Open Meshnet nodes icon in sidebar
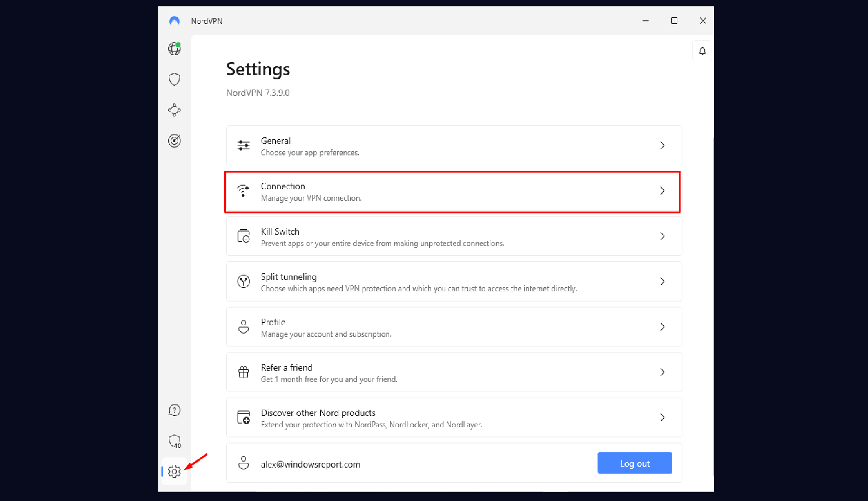868x501 pixels. [x=174, y=110]
